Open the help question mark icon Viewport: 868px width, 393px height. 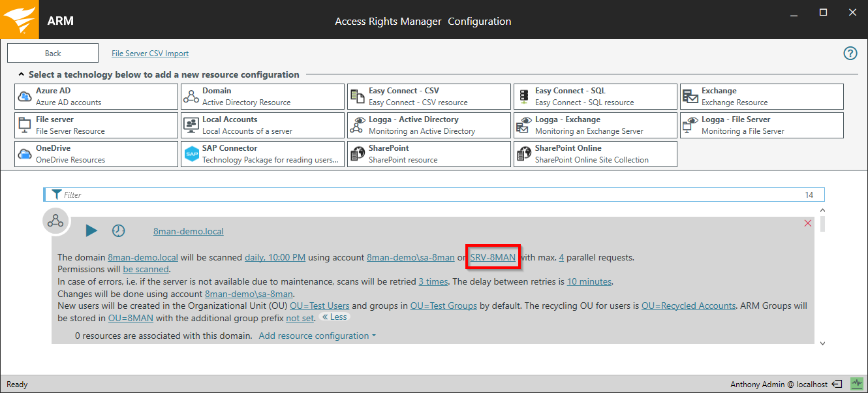pos(850,54)
